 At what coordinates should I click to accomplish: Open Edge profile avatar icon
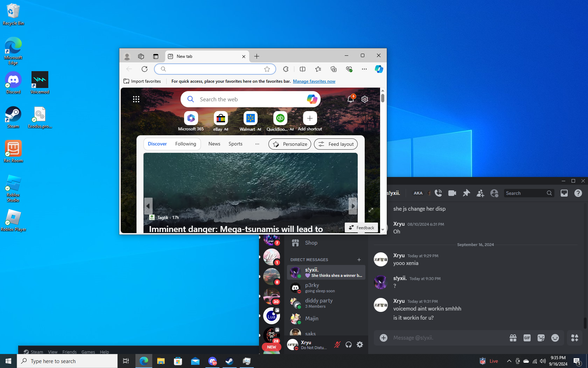[127, 56]
